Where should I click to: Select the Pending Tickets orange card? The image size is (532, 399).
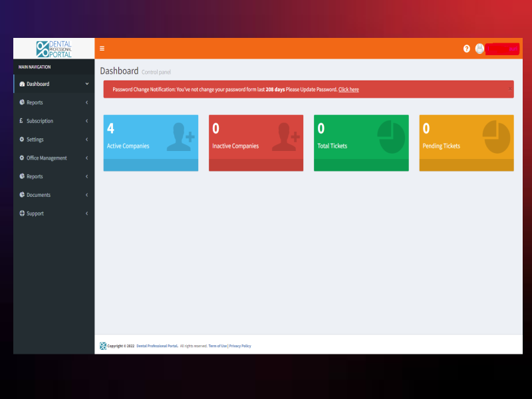point(466,142)
